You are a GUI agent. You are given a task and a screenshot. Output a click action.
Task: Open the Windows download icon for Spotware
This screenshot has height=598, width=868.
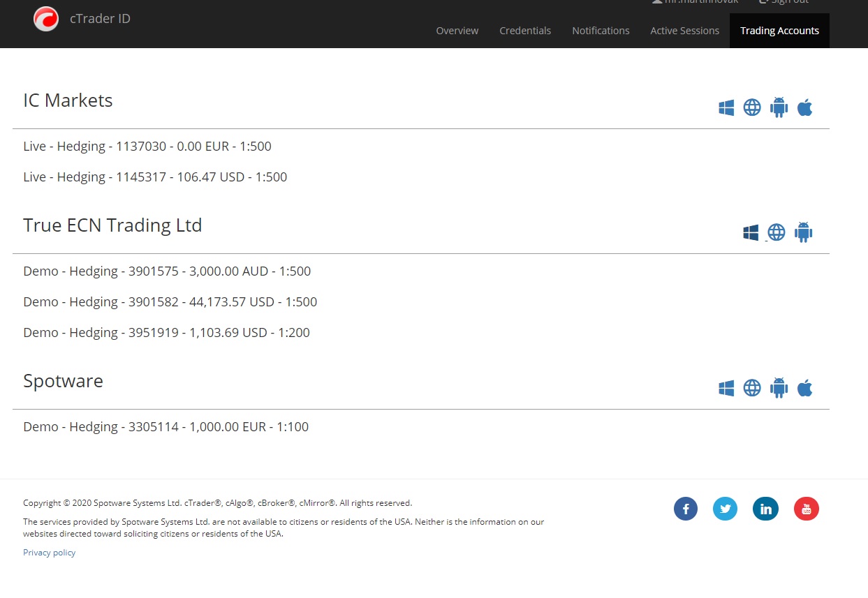coord(726,388)
